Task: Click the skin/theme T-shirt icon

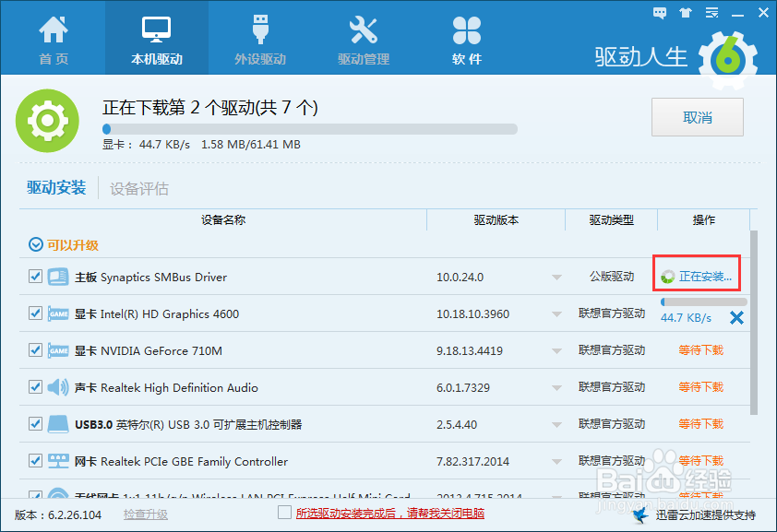Action: tap(684, 12)
